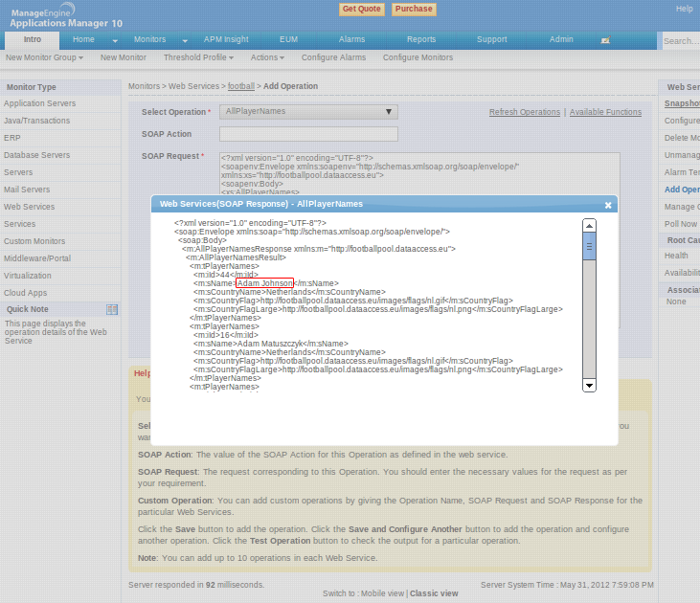The height and width of the screenshot is (603, 700).
Task: Click the SOAP Action input field
Action: tap(308, 134)
